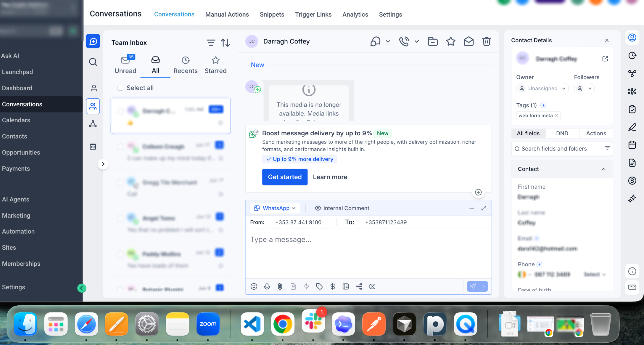Open send options dropdown arrow
This screenshot has height=345, width=644.
coord(484,286)
